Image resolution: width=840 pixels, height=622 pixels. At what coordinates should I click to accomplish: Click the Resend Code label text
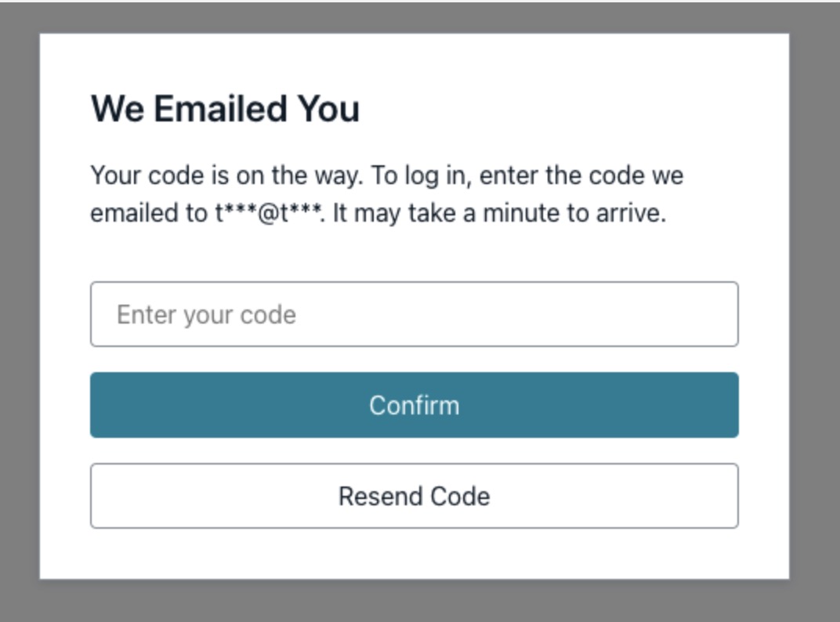[x=414, y=496]
